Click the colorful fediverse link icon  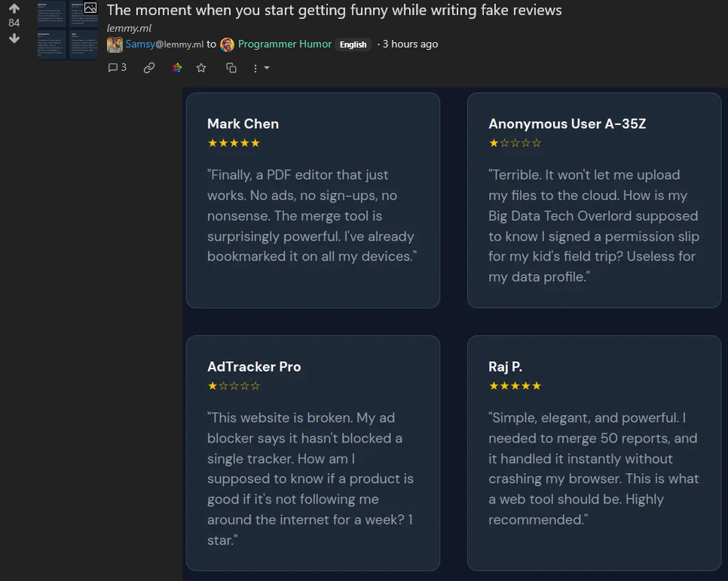tap(177, 69)
